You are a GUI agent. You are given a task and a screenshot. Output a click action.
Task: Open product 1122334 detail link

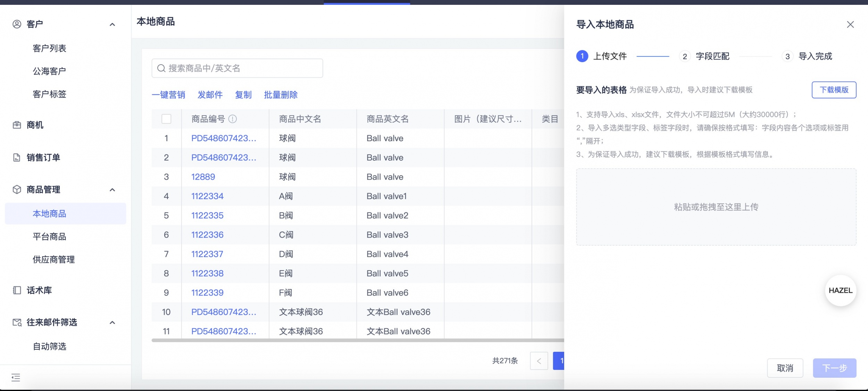207,196
